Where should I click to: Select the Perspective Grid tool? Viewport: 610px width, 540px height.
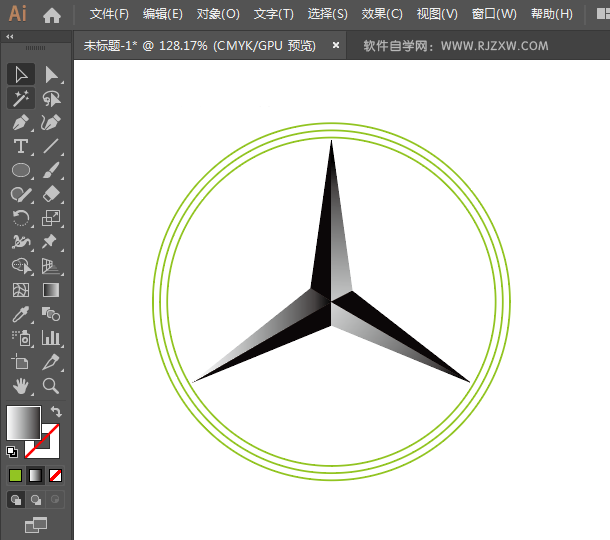click(x=51, y=266)
